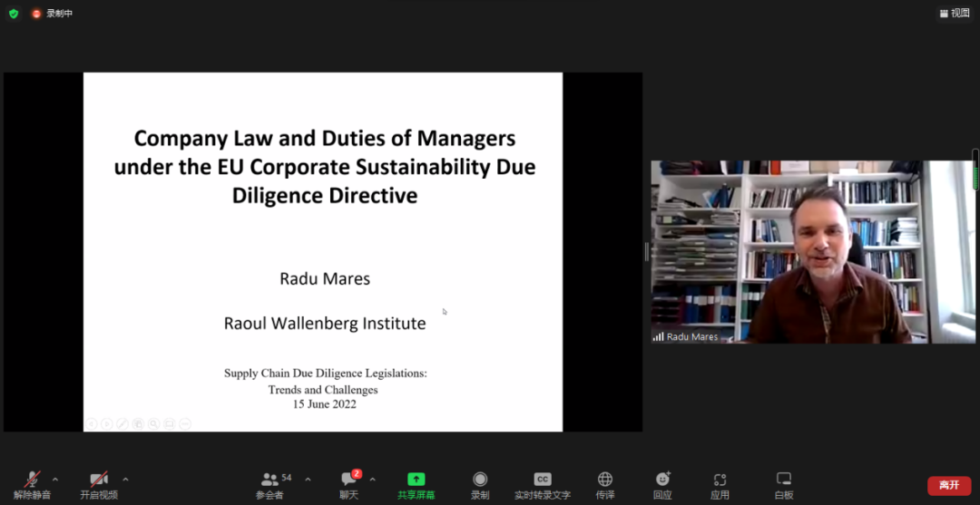Image resolution: width=980 pixels, height=505 pixels.
Task: Open the view layout menu (视图)
Action: click(x=955, y=13)
